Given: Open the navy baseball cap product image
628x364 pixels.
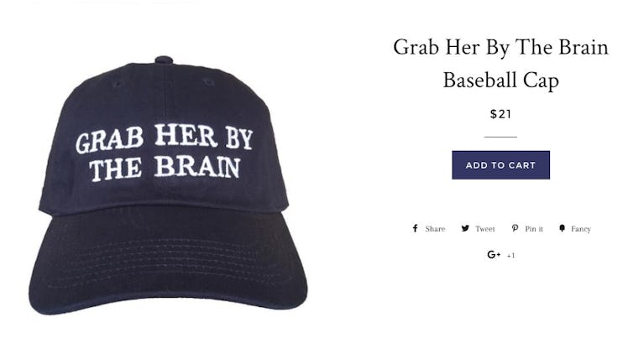Looking at the screenshot, I should point(167,185).
